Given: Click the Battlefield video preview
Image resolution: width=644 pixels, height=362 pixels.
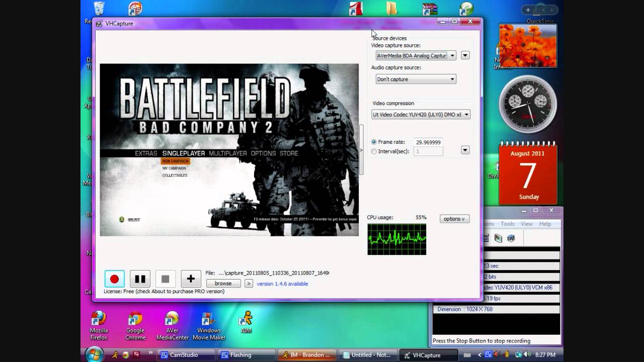Looking at the screenshot, I should 229,150.
